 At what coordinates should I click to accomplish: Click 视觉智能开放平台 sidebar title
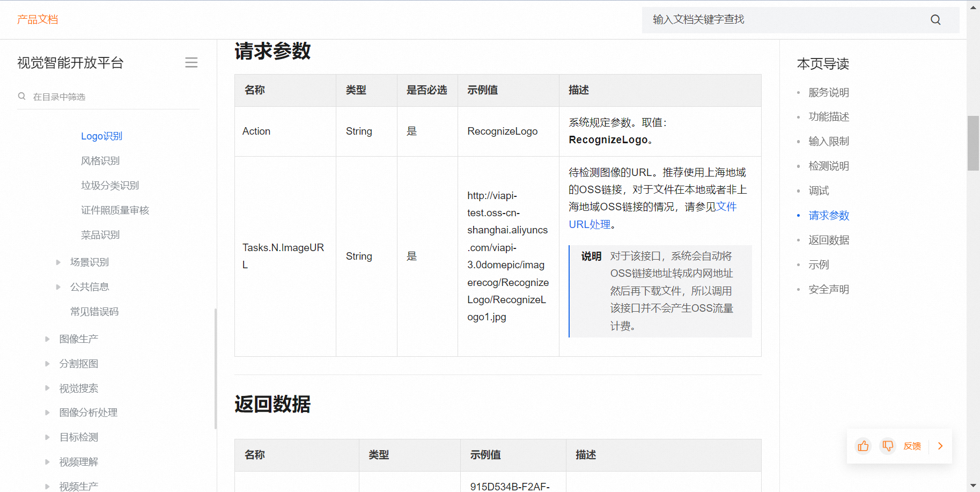pos(70,63)
